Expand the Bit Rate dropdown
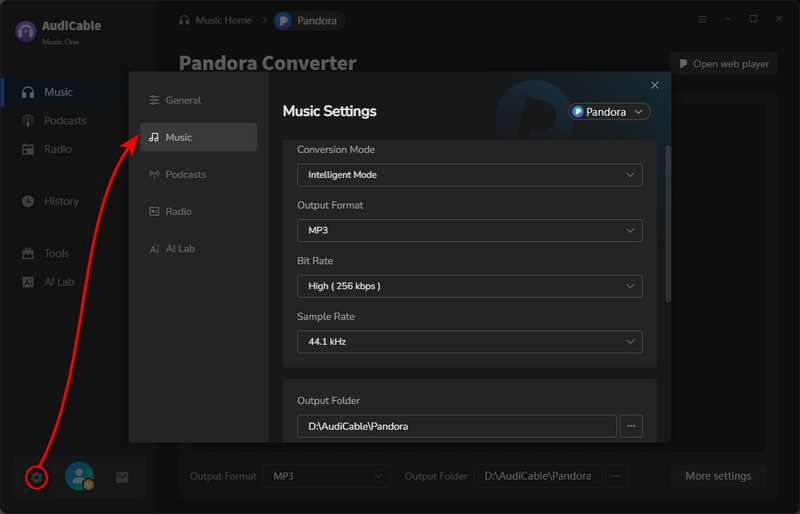 469,286
